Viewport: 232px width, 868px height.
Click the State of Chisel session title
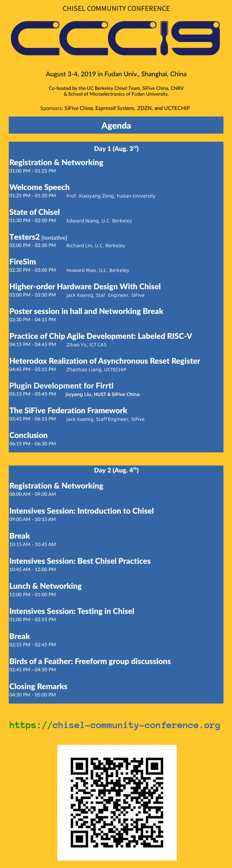pyautogui.click(x=34, y=212)
